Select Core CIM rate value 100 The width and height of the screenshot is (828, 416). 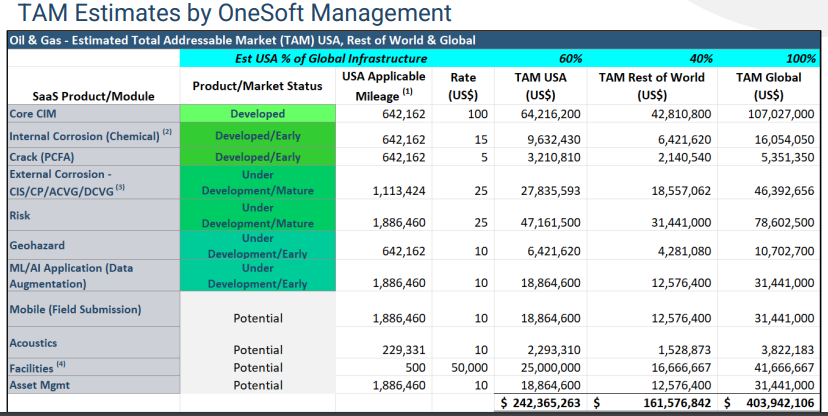pos(478,114)
